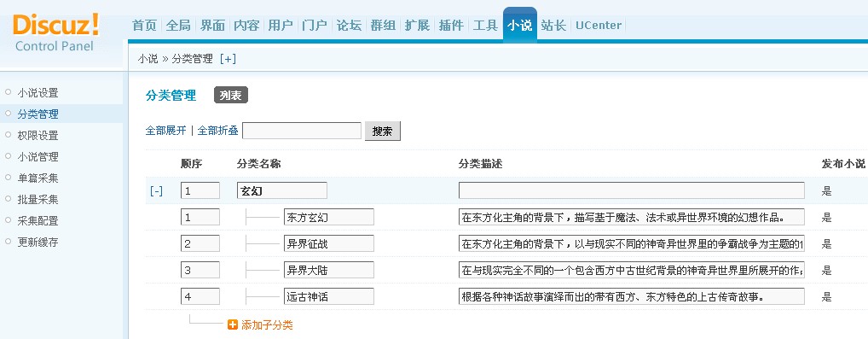Click the empty description field for 玄幻
Image resolution: width=868 pixels, height=339 pixels.
[x=632, y=190]
